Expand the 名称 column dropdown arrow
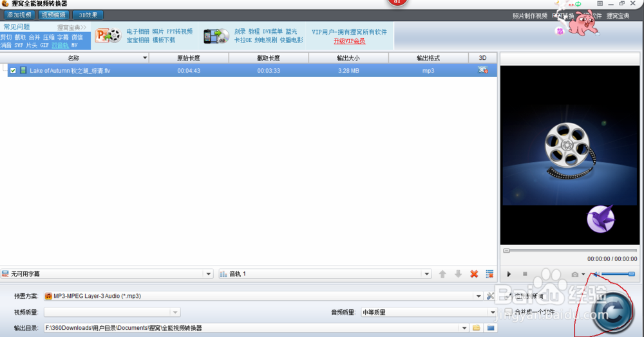The image size is (644, 337). point(144,58)
